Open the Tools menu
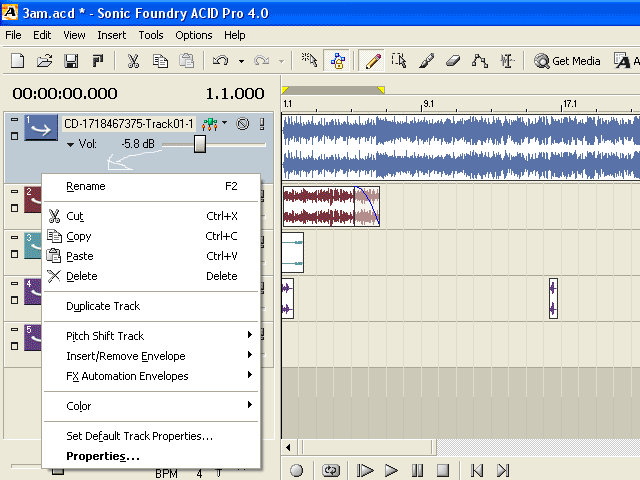Screen dimensions: 640x480 click(x=151, y=35)
